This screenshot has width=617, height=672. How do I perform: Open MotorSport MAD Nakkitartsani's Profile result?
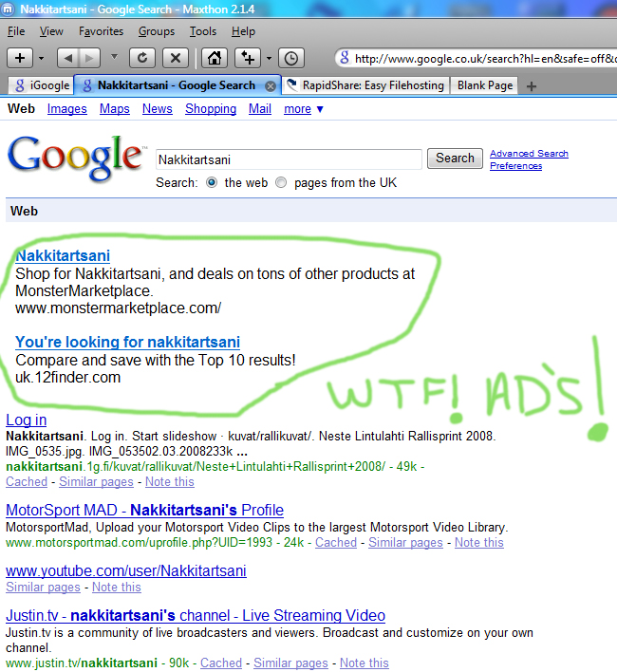tap(145, 510)
